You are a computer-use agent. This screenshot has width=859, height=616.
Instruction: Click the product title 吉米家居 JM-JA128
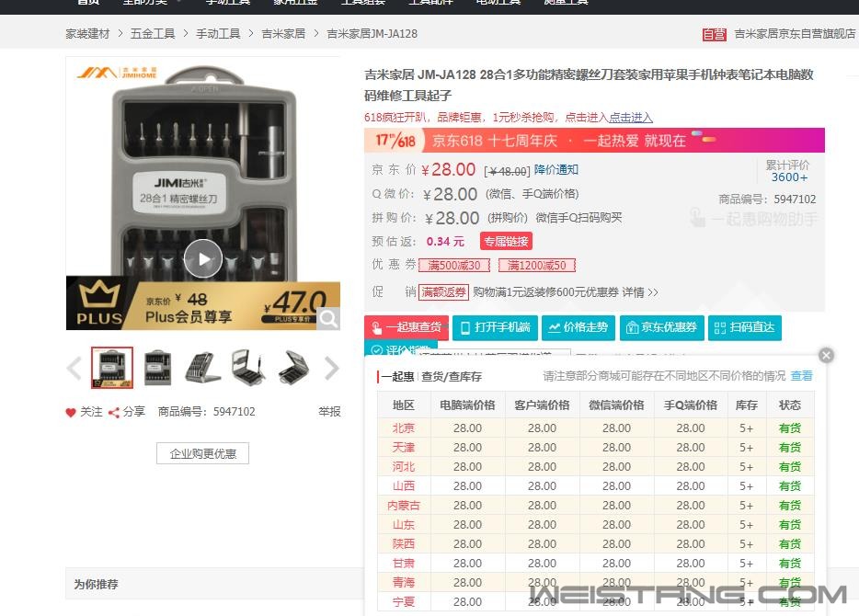tap(589, 85)
